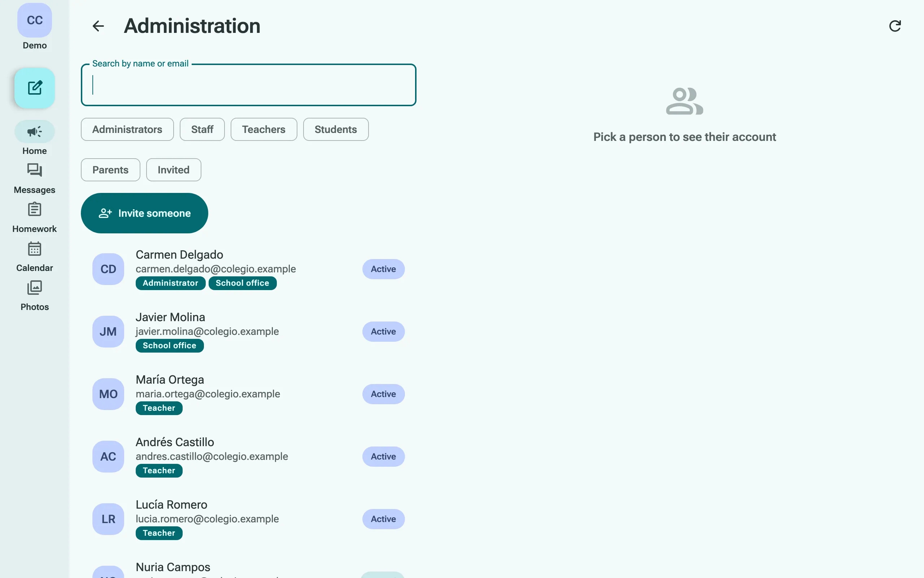The height and width of the screenshot is (578, 924).
Task: Go to Home in the sidebar
Action: [x=35, y=138]
